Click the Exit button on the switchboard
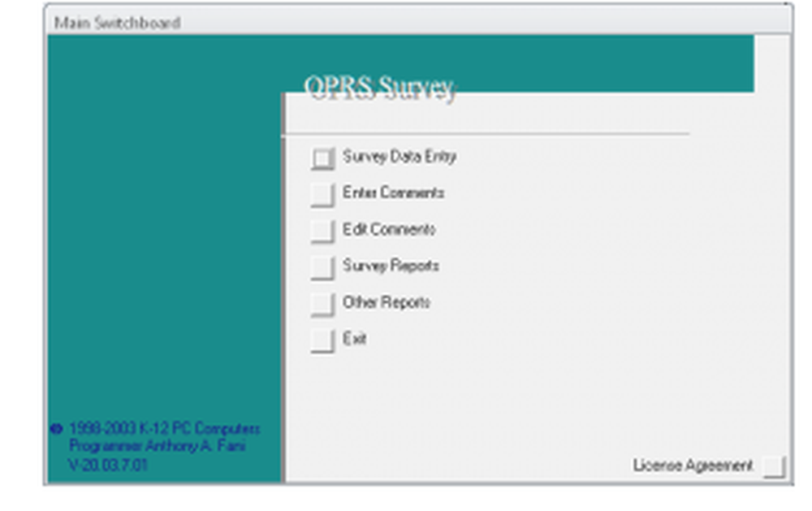Image resolution: width=812 pixels, height=511 pixels. 322,341
